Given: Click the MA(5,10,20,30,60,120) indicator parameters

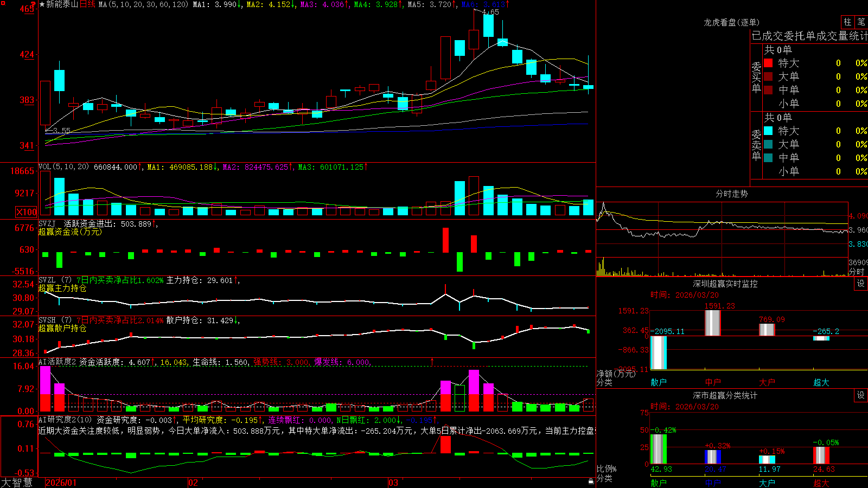Looking at the screenshot, I should tap(144, 4).
